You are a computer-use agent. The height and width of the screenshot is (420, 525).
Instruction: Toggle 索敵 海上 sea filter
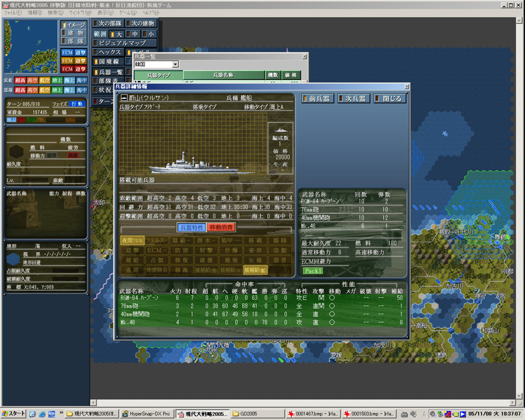(70, 80)
